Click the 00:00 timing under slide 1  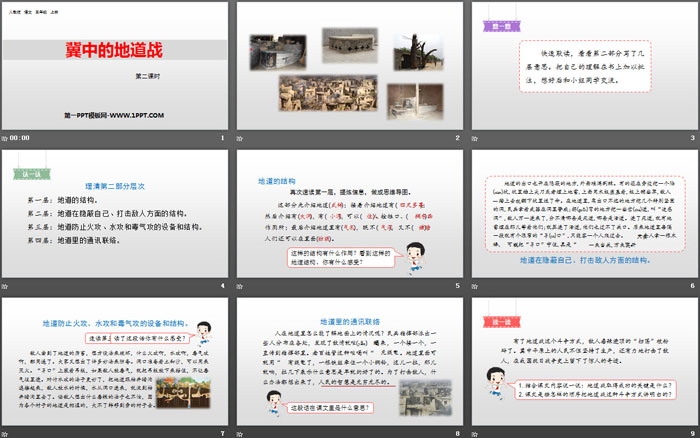click(20, 138)
